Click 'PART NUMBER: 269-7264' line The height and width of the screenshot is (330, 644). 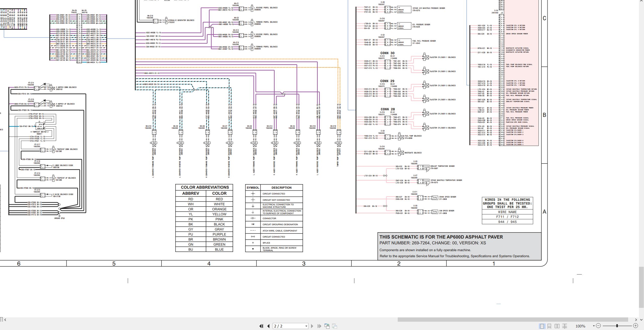(433, 243)
